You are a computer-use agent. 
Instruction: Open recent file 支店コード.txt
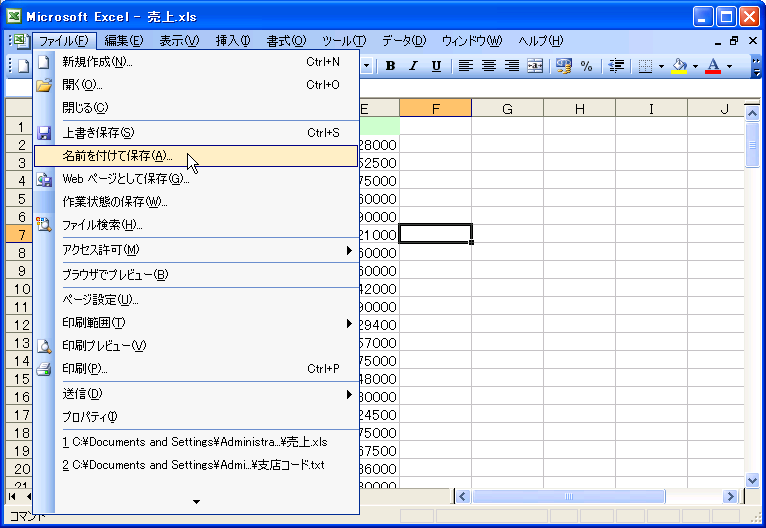pos(196,465)
